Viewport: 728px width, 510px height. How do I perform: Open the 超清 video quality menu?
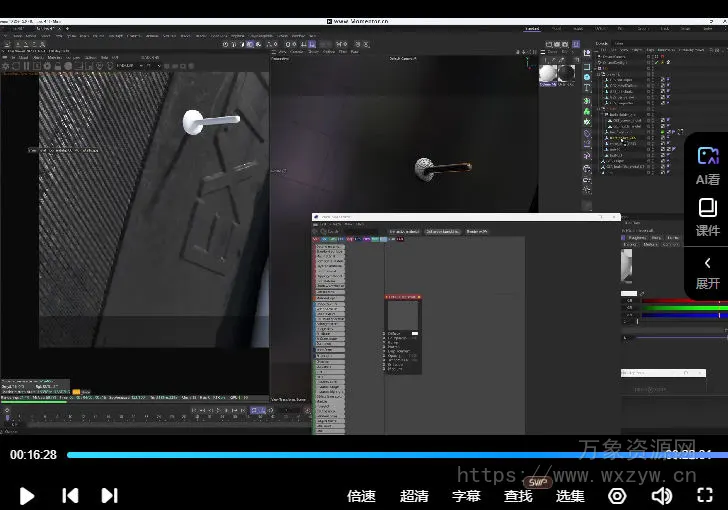click(414, 495)
